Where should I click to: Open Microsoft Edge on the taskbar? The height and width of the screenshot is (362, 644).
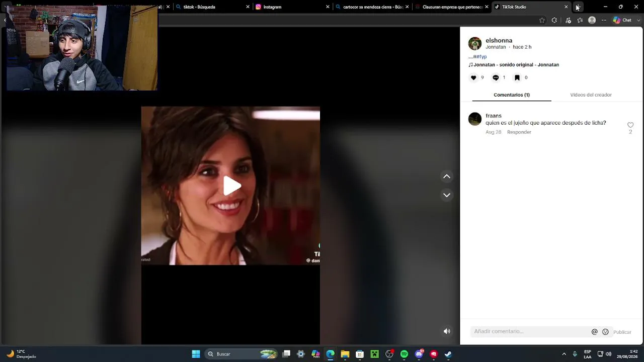(x=330, y=354)
